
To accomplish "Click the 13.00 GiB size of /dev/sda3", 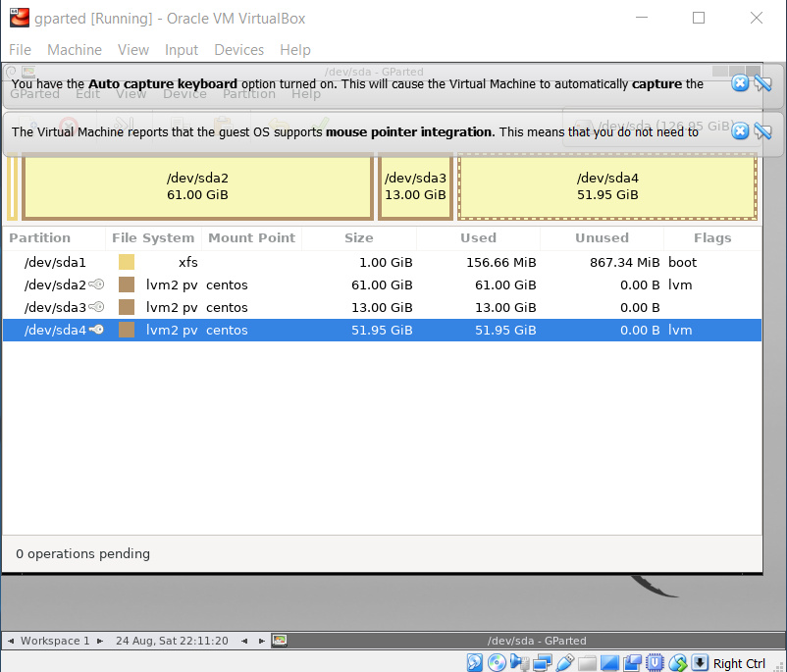I will tap(382, 308).
